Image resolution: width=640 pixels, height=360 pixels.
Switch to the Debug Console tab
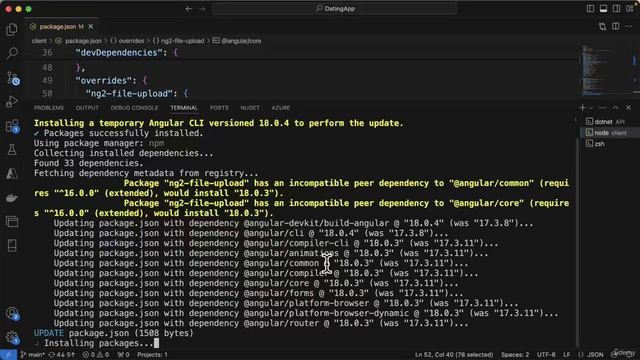134,108
